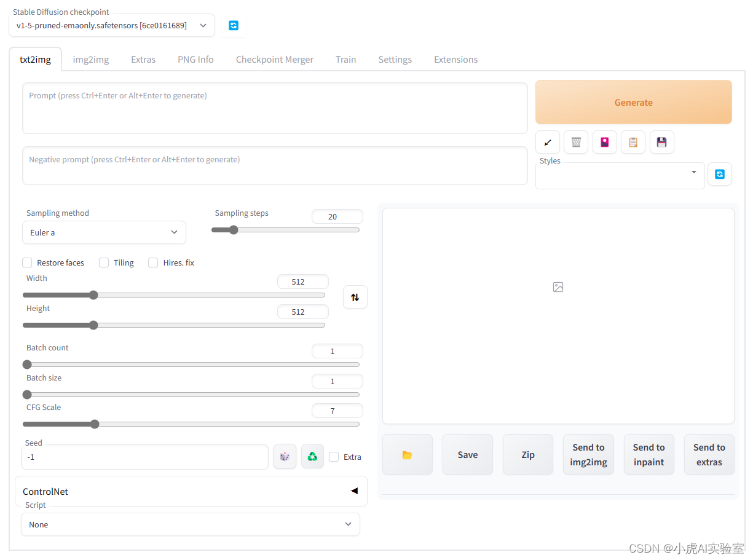This screenshot has height=560, width=753.
Task: Switch to the img2img tab
Action: tap(91, 60)
